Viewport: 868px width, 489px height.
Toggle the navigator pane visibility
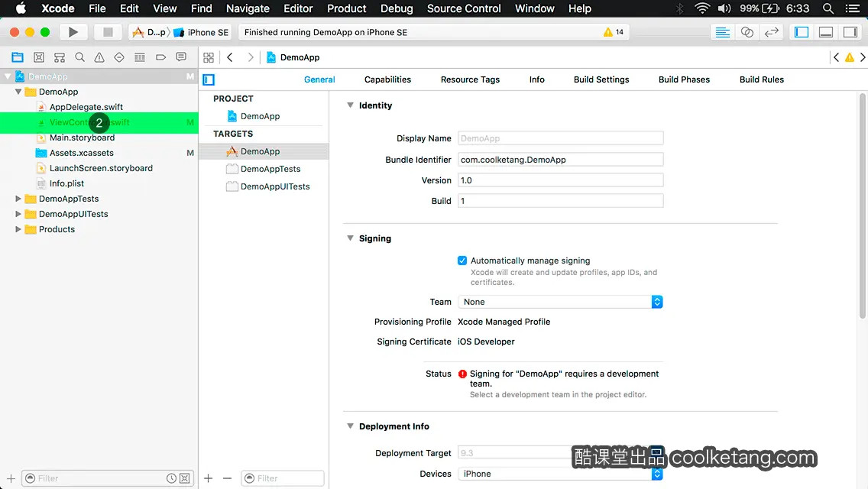pos(802,32)
